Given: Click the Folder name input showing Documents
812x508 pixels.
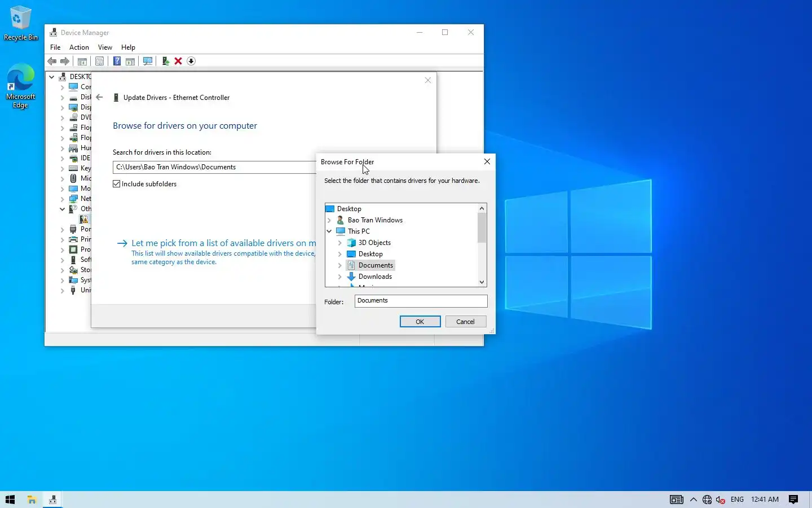Looking at the screenshot, I should pyautogui.click(x=421, y=301).
